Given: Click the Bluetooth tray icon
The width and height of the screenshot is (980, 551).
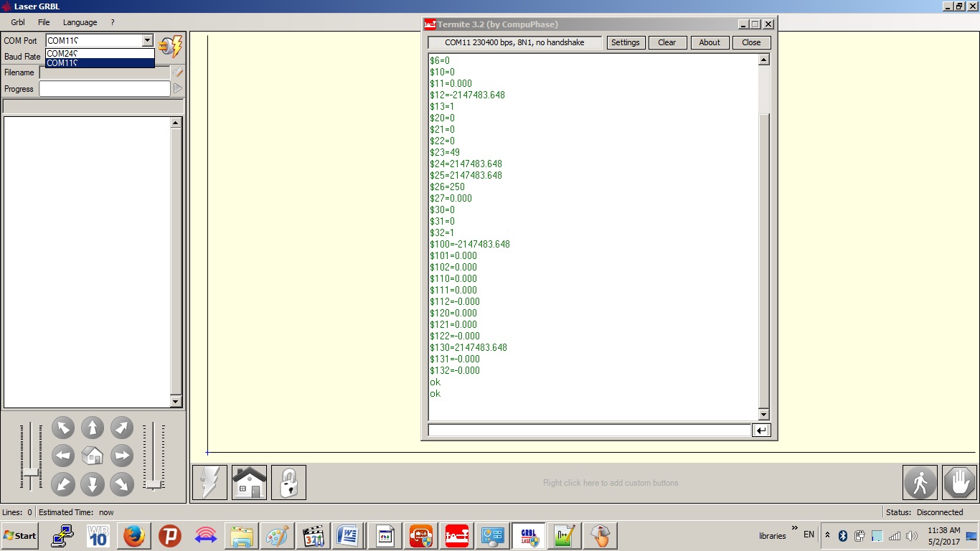Looking at the screenshot, I should click(x=844, y=535).
